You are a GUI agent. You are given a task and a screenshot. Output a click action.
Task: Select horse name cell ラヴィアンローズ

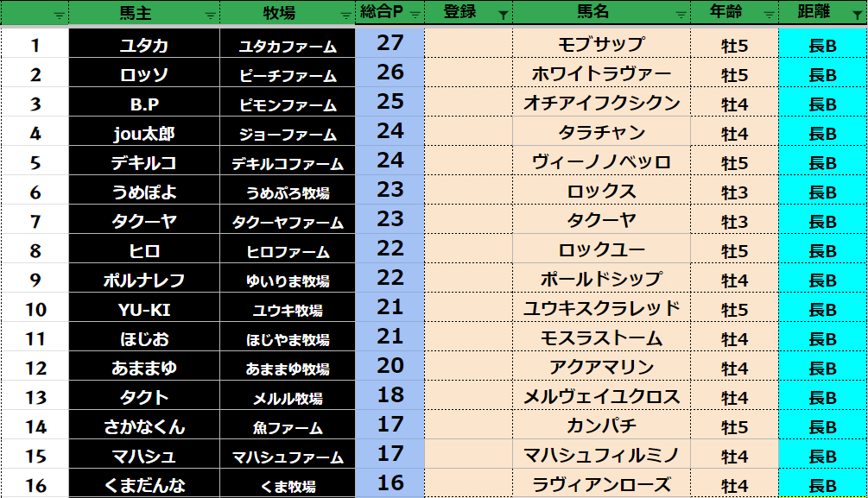point(601,485)
